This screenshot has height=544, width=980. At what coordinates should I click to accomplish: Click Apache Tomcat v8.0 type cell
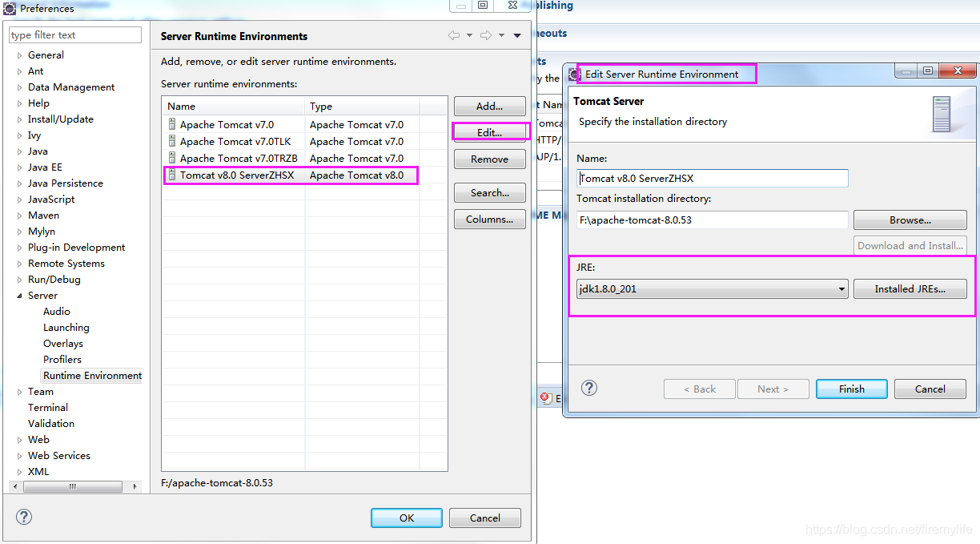click(x=357, y=175)
